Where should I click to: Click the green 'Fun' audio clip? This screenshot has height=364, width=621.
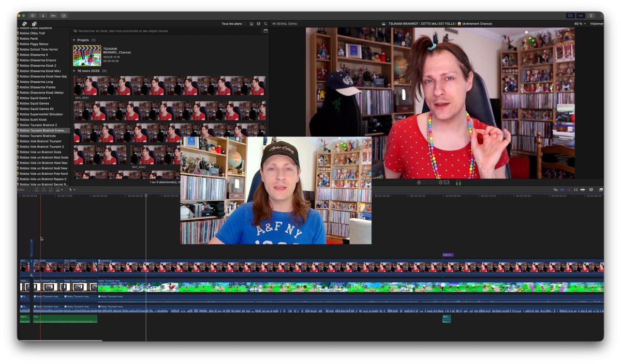[65, 318]
